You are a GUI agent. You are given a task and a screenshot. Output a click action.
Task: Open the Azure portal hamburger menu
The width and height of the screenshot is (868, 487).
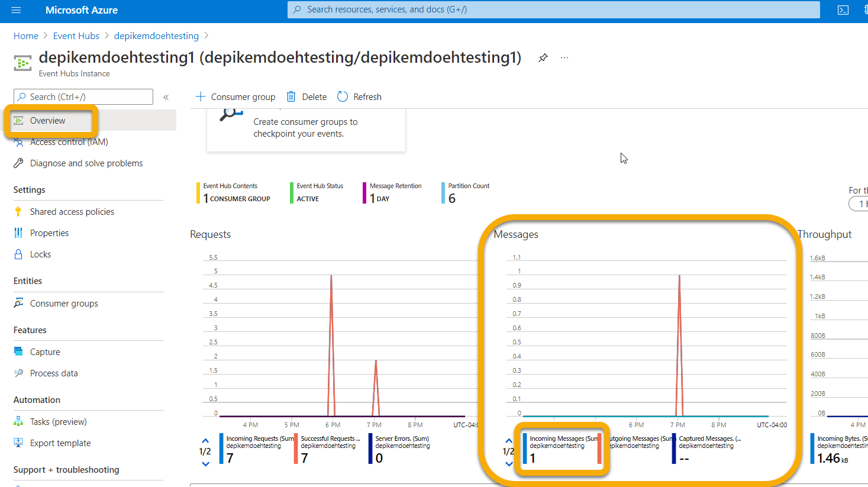click(16, 10)
